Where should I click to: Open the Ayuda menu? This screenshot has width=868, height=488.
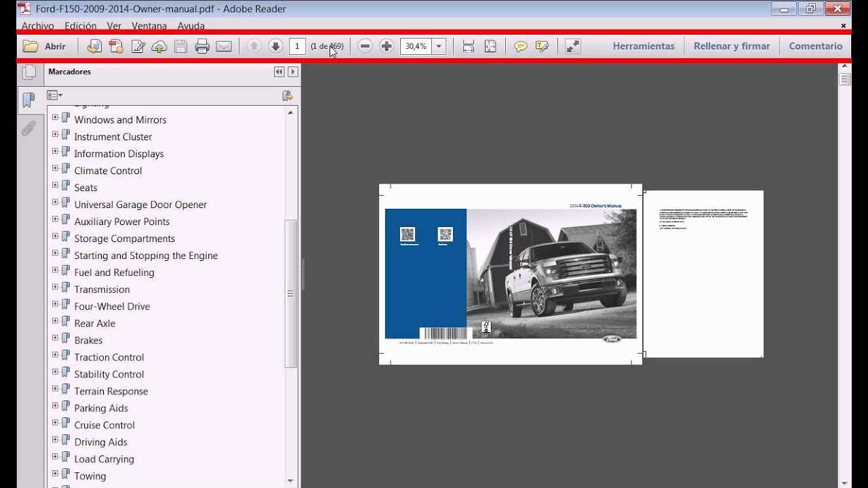(191, 26)
